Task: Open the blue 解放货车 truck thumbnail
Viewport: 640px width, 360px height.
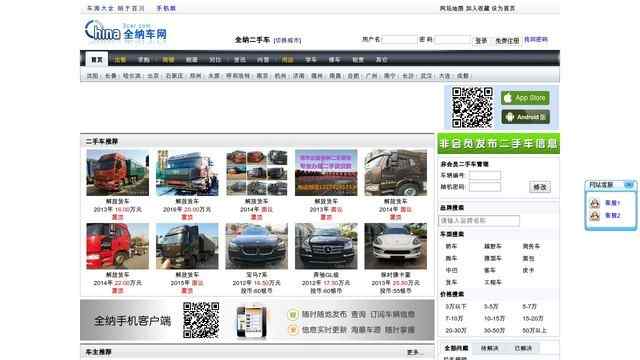Action: (x=187, y=173)
